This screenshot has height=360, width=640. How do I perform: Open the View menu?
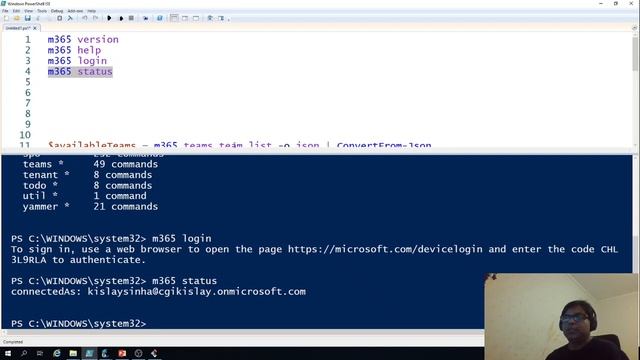pos(29,11)
